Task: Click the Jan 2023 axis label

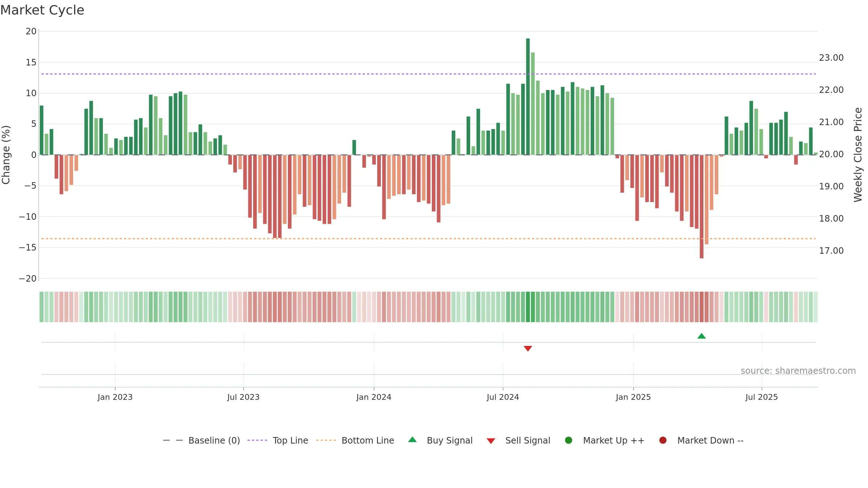Action: [115, 397]
